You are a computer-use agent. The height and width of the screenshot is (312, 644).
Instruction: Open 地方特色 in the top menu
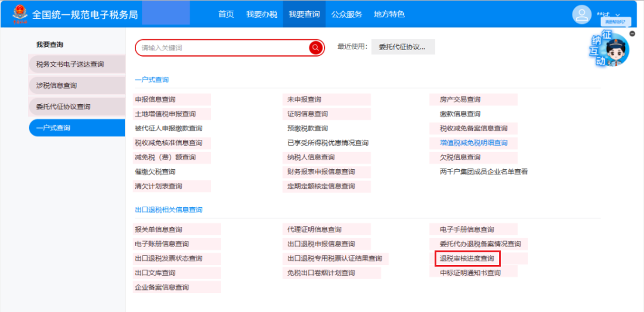[x=389, y=14]
